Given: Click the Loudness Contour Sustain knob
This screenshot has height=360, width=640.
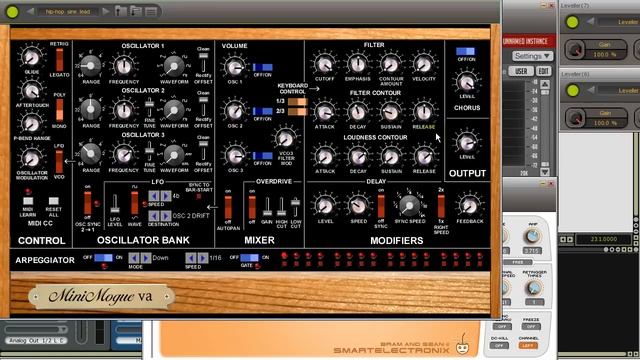Looking at the screenshot, I should pos(391,157).
